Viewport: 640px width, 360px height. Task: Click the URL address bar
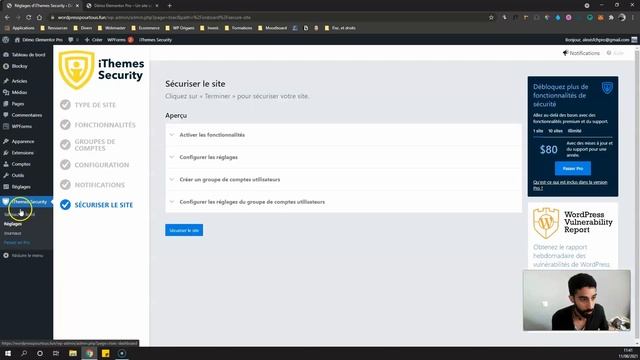tap(269, 18)
